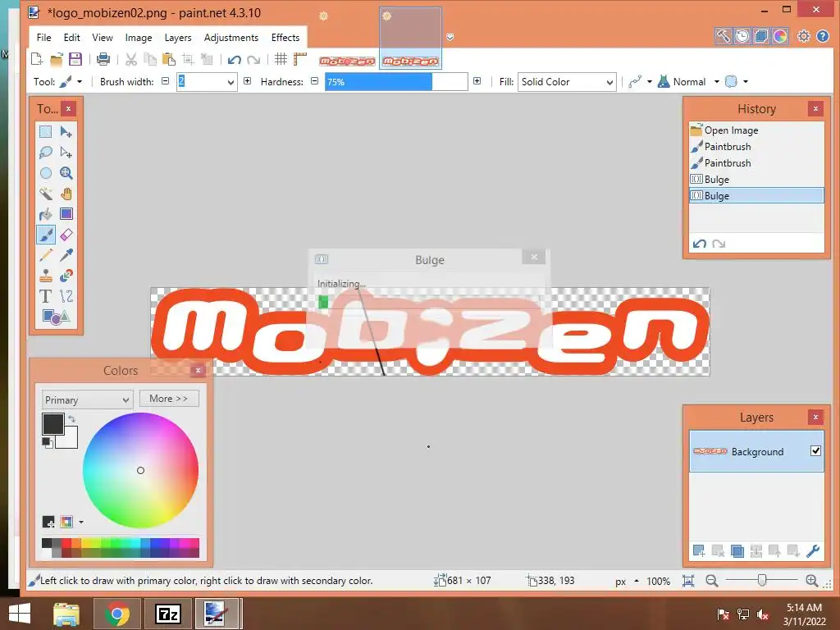Select the Line/Curve tool
The height and width of the screenshot is (630, 840).
(66, 296)
